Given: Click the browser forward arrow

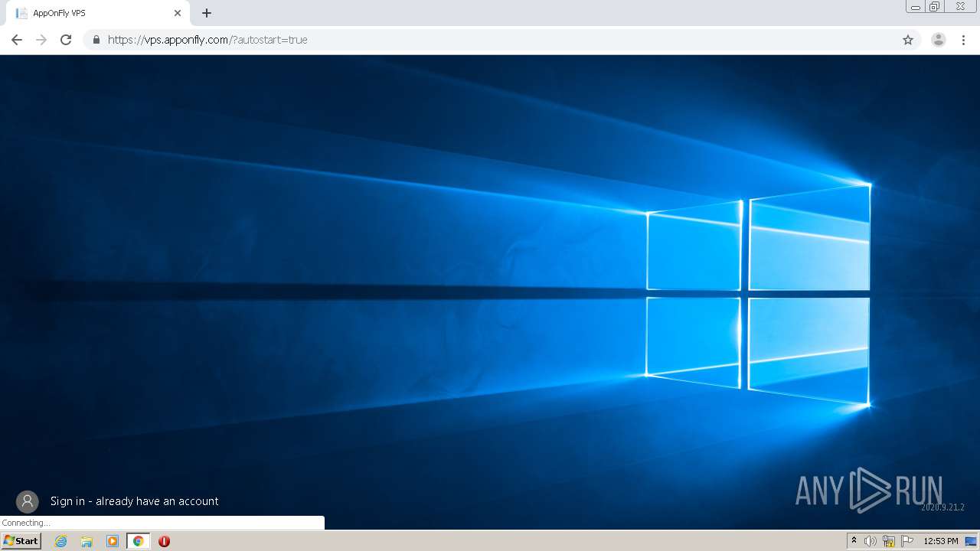Looking at the screenshot, I should (x=41, y=40).
